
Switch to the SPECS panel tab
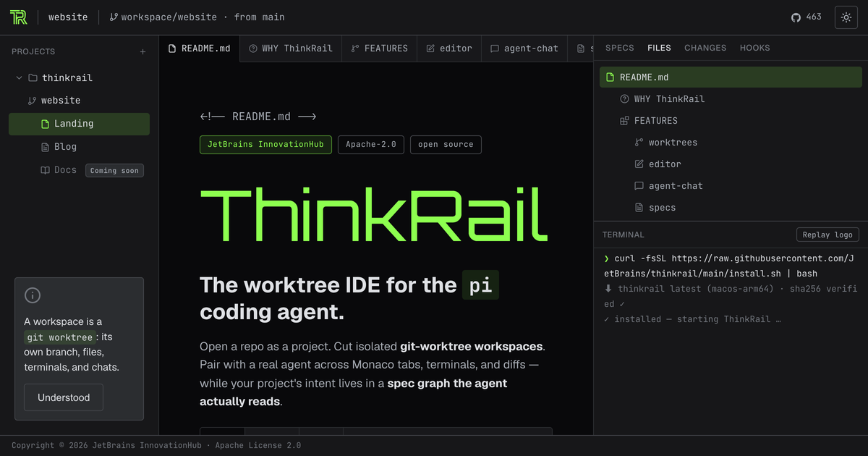tap(619, 48)
